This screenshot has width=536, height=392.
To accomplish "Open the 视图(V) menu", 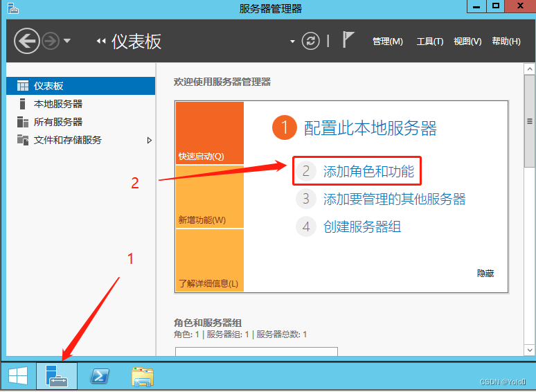I will pos(467,42).
